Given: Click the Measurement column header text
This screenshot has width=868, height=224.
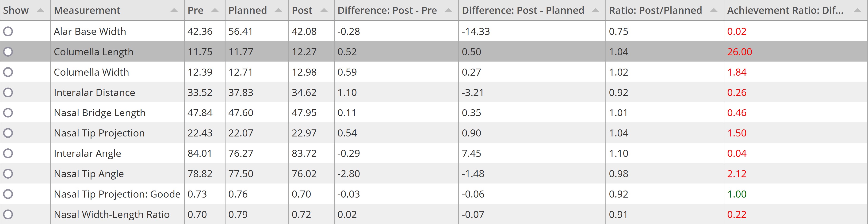Looking at the screenshot, I should pos(87,11).
